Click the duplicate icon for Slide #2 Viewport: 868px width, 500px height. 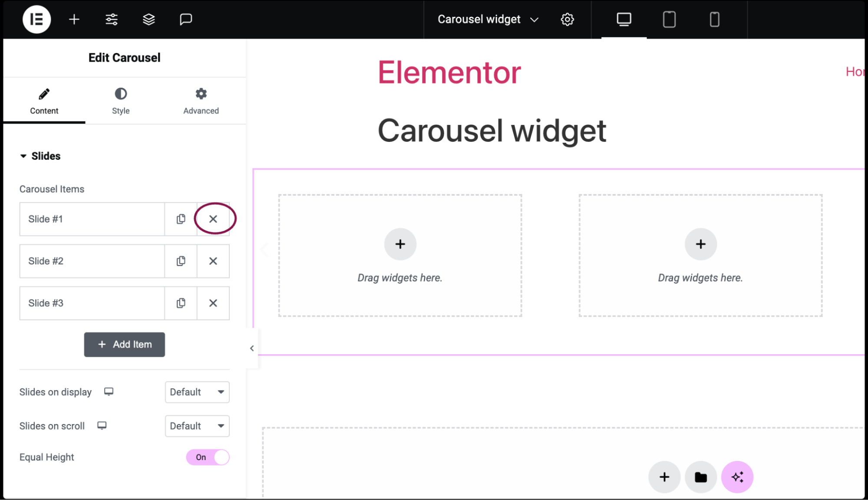coord(181,261)
